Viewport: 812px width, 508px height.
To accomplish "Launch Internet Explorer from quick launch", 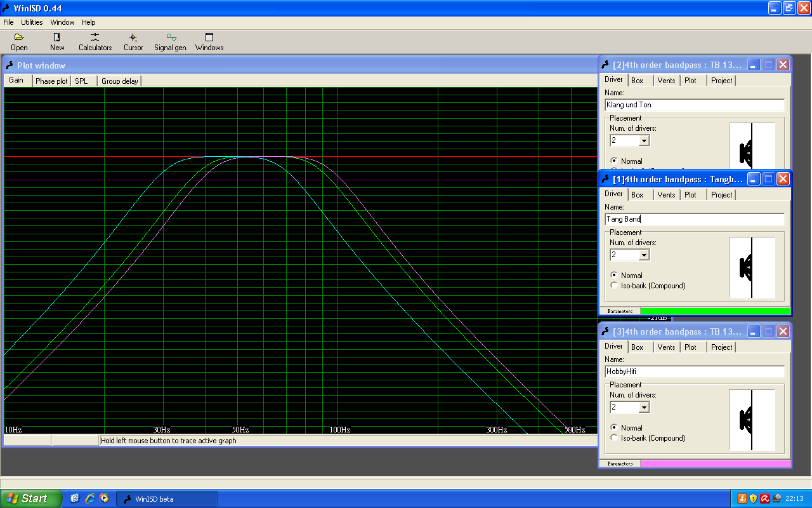I will pyautogui.click(x=89, y=498).
